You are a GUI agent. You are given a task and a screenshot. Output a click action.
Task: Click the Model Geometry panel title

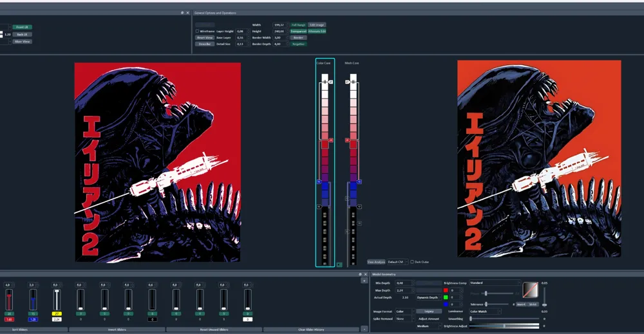tap(384, 274)
